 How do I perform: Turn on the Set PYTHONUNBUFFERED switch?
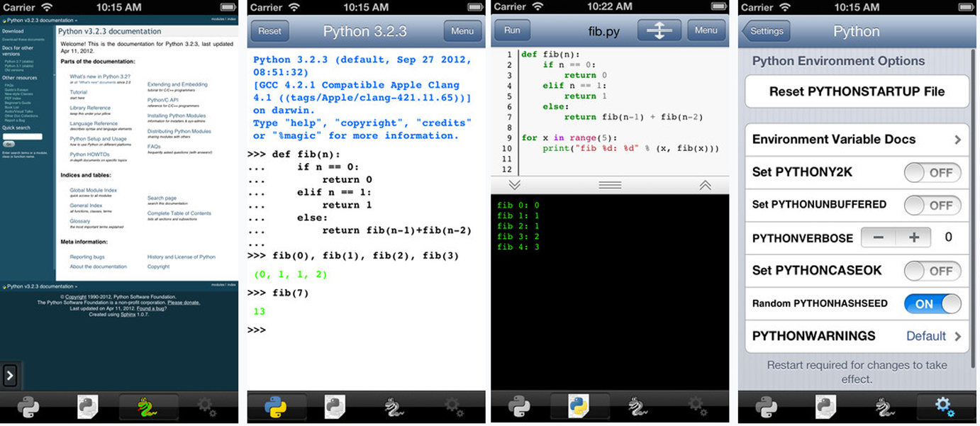coord(932,205)
